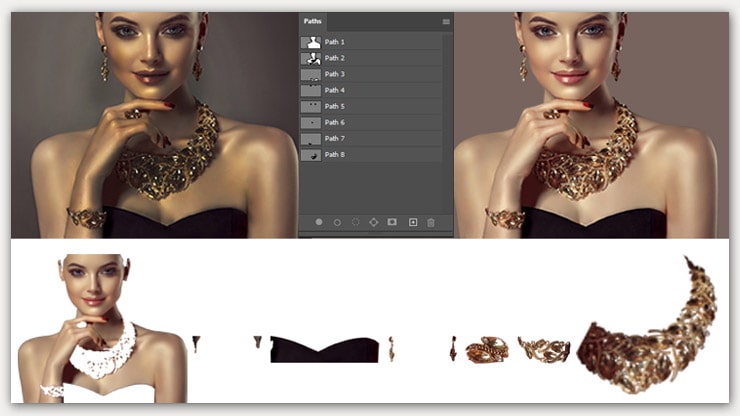The width and height of the screenshot is (740, 416).
Task: Delete the current path with trash icon
Action: click(x=431, y=222)
